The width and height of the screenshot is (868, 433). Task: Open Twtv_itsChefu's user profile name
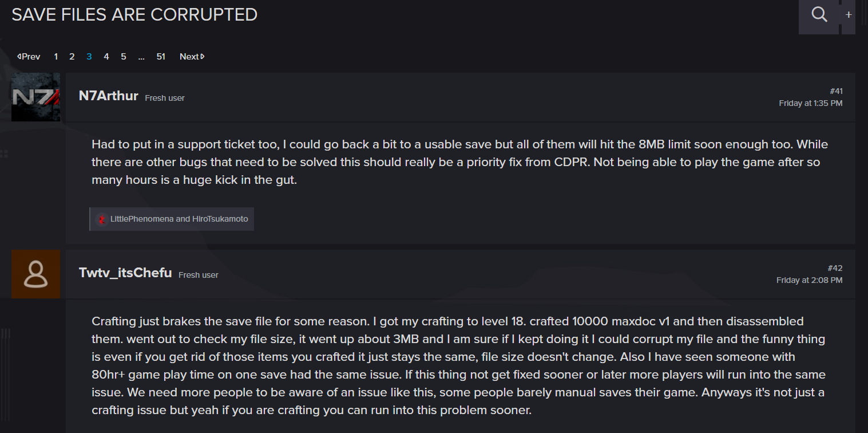point(125,273)
